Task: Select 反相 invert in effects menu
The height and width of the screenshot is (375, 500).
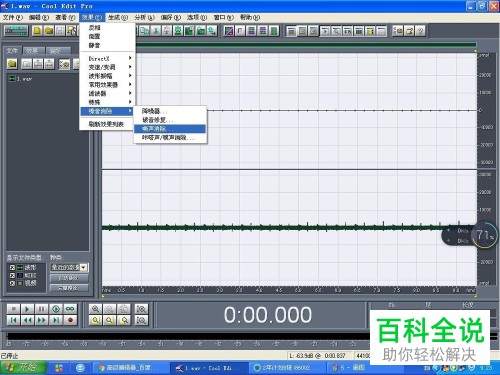Action: [x=107, y=28]
